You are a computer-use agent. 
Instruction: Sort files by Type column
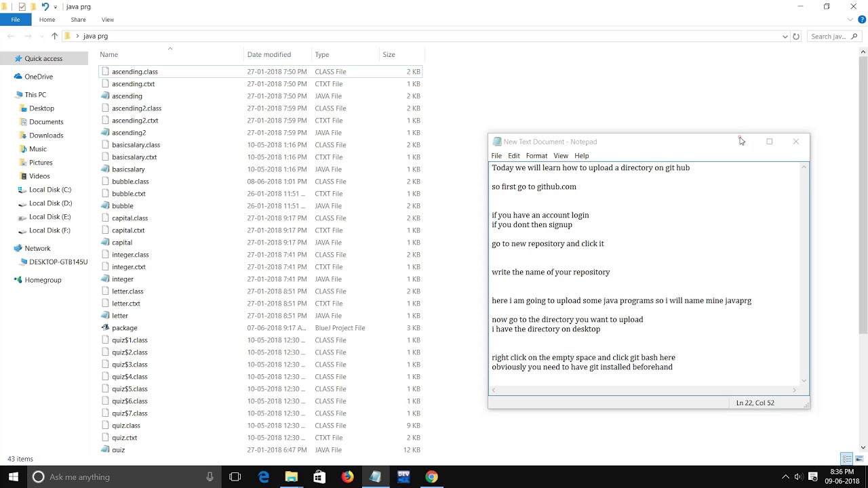(x=346, y=54)
